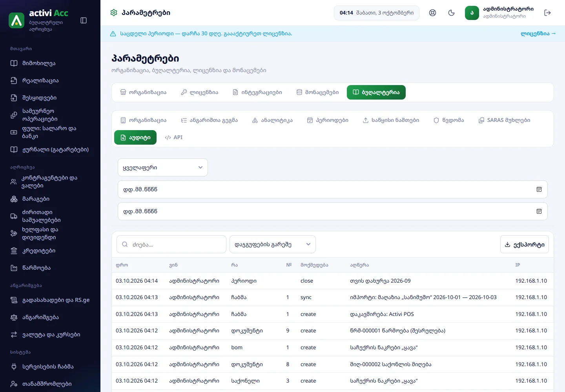This screenshot has height=392, width=565.
Task: Open the help lifebuoy icon in header
Action: tap(432, 13)
